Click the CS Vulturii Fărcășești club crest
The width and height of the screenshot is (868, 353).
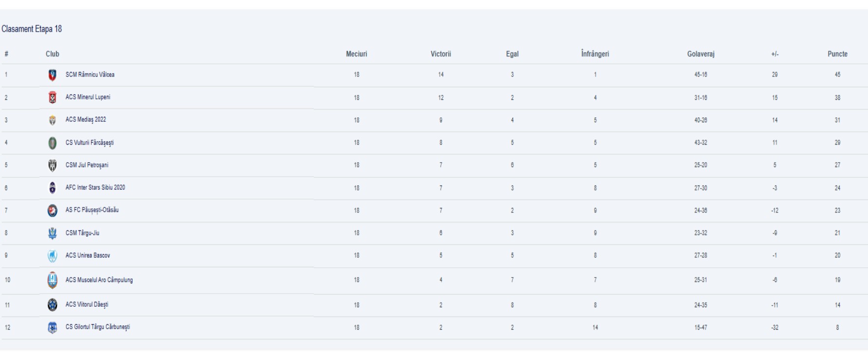point(53,143)
